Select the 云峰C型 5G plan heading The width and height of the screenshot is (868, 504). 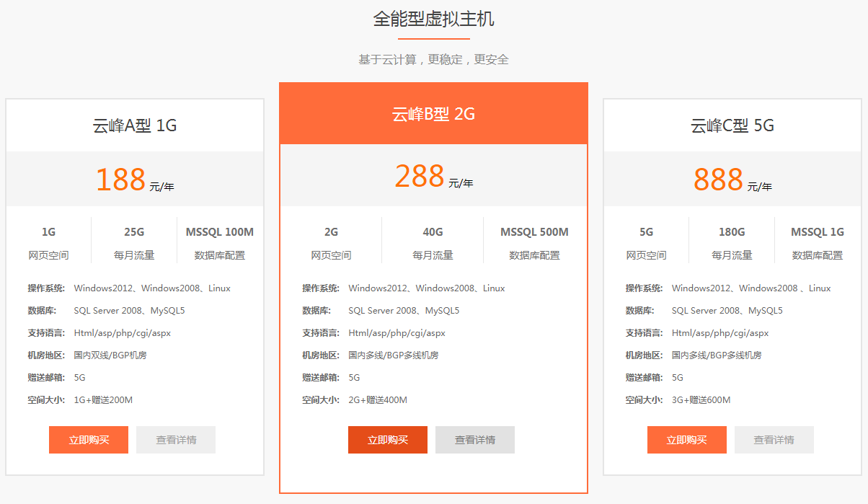(732, 125)
